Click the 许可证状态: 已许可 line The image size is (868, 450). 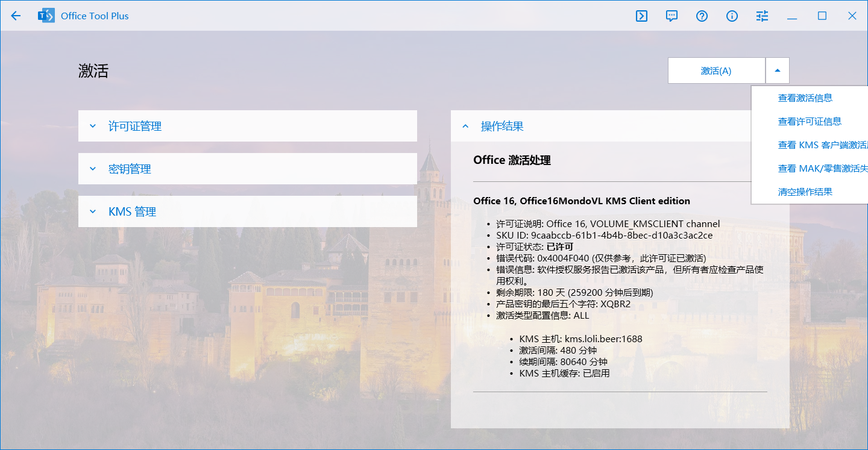click(535, 247)
